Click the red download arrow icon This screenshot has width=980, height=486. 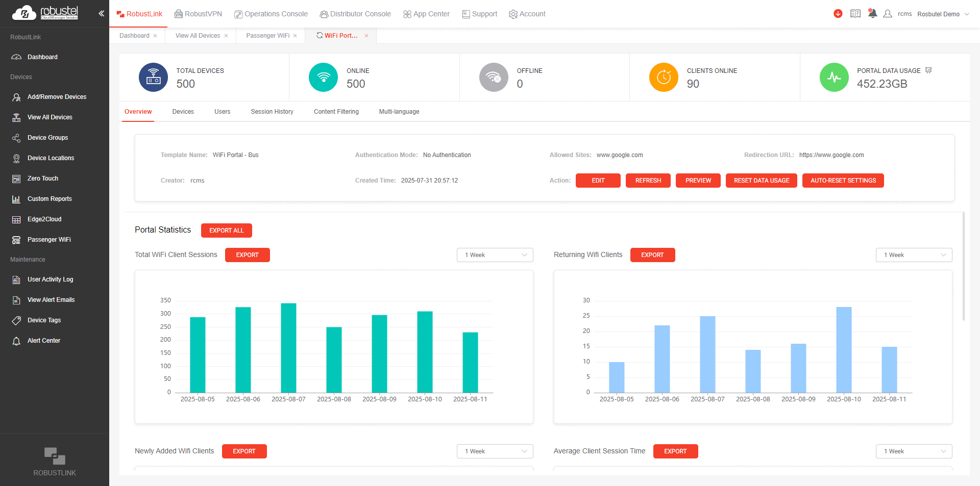tap(838, 14)
